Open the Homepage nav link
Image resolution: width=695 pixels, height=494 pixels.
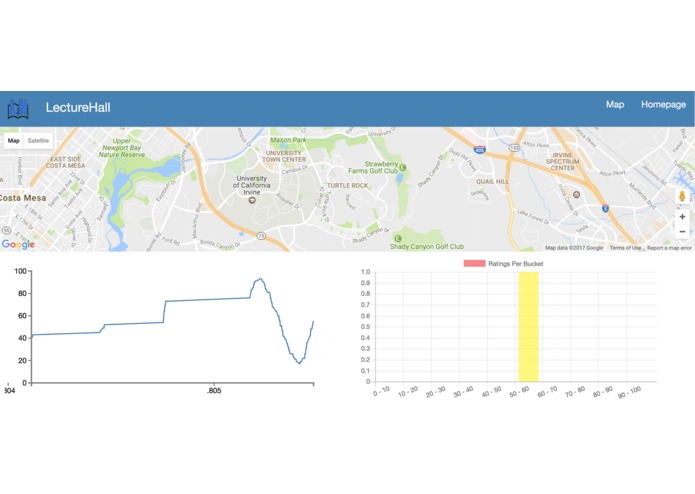click(663, 105)
